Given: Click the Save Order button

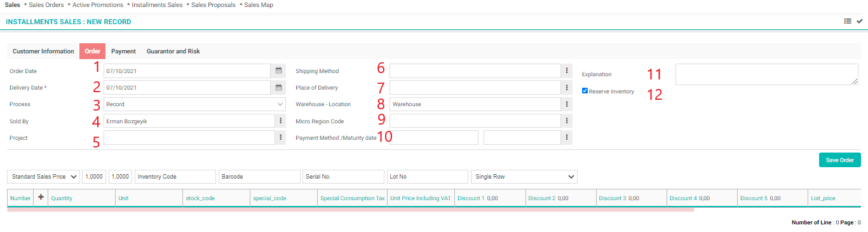Looking at the screenshot, I should (840, 160).
